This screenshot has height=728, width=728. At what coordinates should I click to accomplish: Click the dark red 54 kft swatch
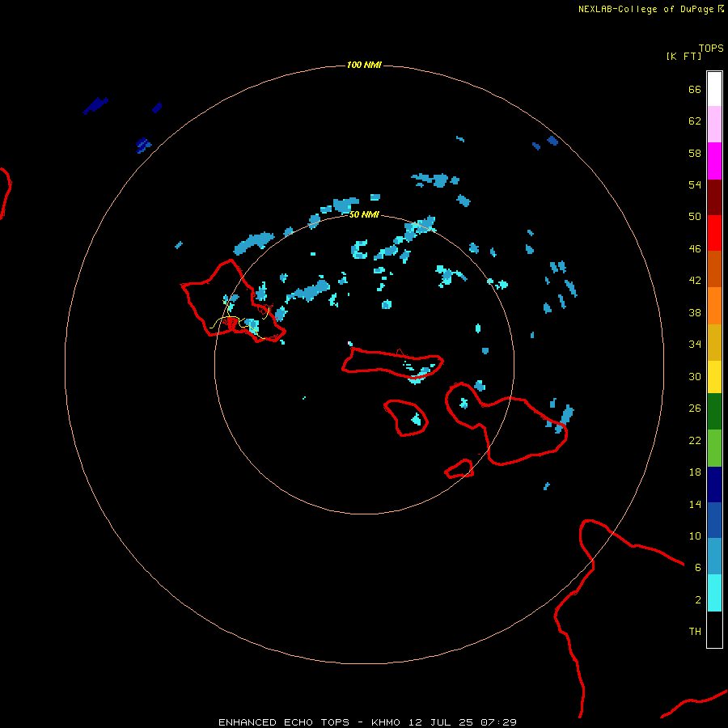pos(714,197)
